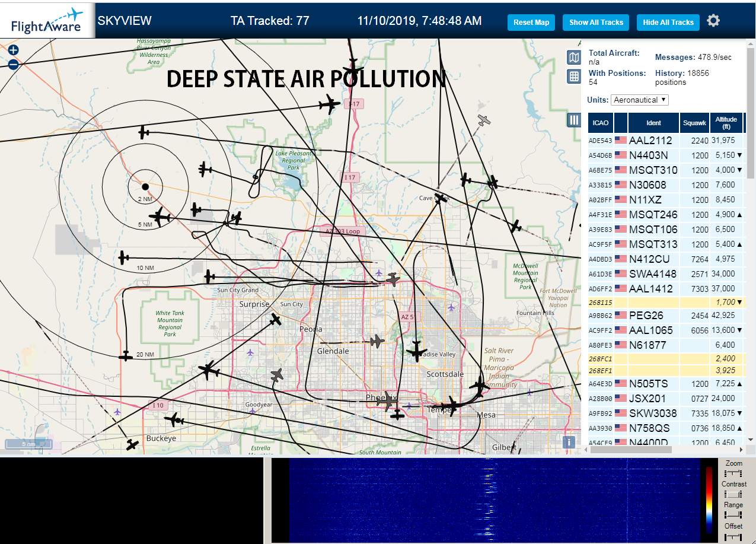Image resolution: width=756 pixels, height=544 pixels.
Task: Click US flag in AAL2112 row
Action: [x=621, y=140]
